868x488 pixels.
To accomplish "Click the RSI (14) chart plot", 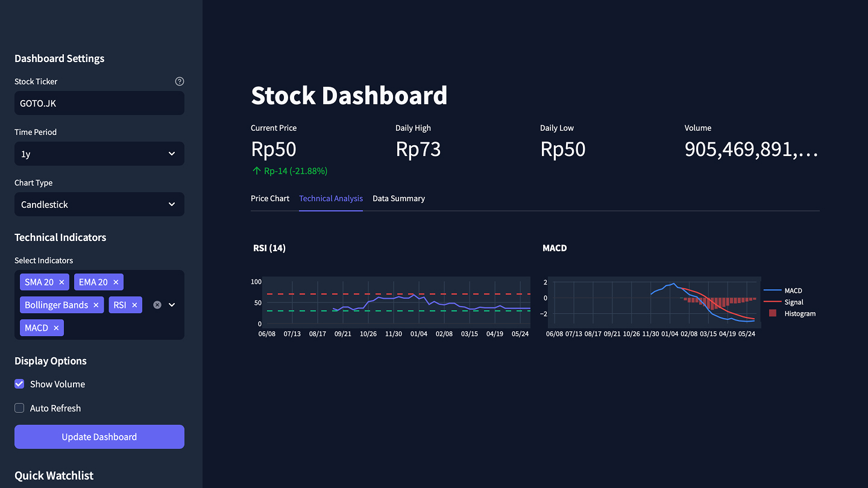I will (397, 302).
